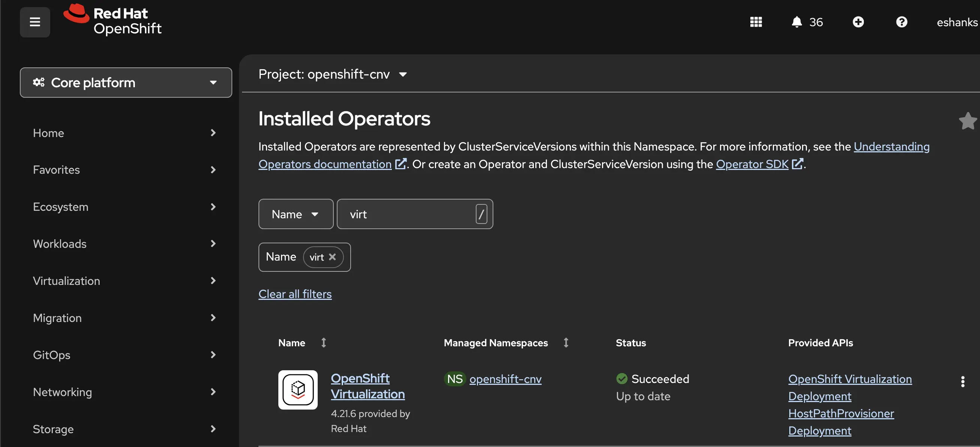
Task: Remove the virt filter chip
Action: coord(332,257)
